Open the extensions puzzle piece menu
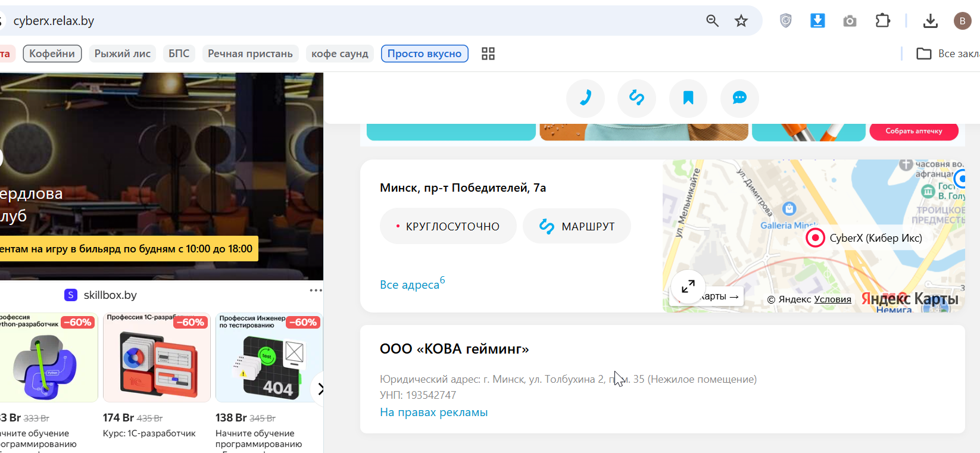The width and height of the screenshot is (980, 453). [883, 21]
